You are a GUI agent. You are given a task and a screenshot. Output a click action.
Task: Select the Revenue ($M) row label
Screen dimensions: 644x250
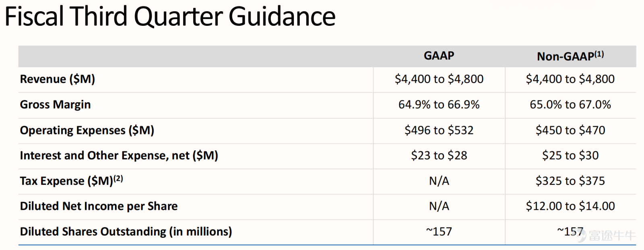(58, 79)
